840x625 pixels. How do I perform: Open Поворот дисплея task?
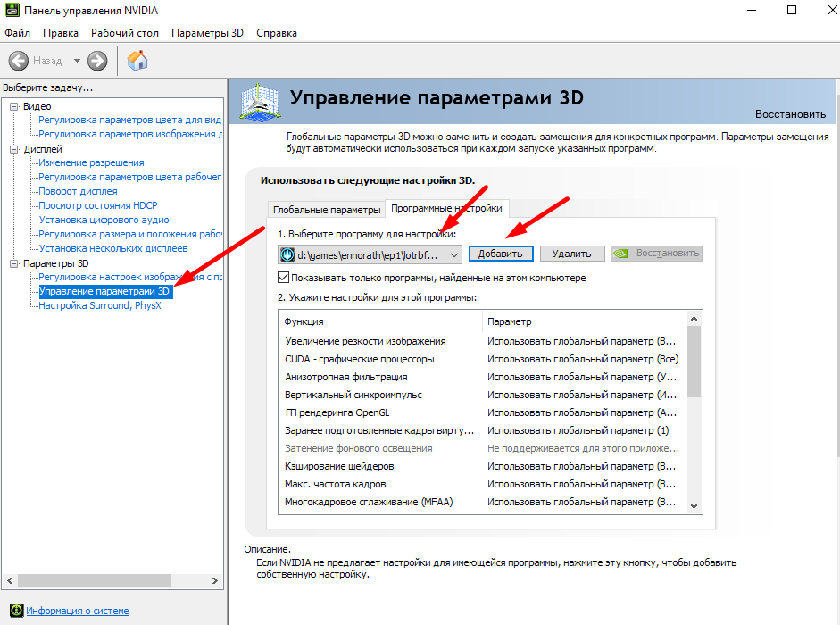click(x=78, y=191)
